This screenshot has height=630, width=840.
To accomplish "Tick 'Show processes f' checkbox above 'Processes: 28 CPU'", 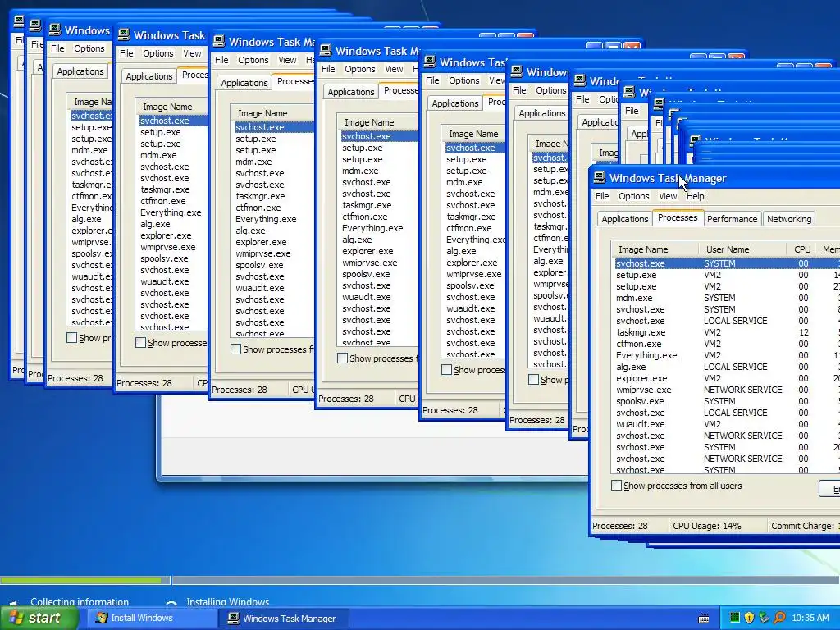I will click(x=342, y=358).
